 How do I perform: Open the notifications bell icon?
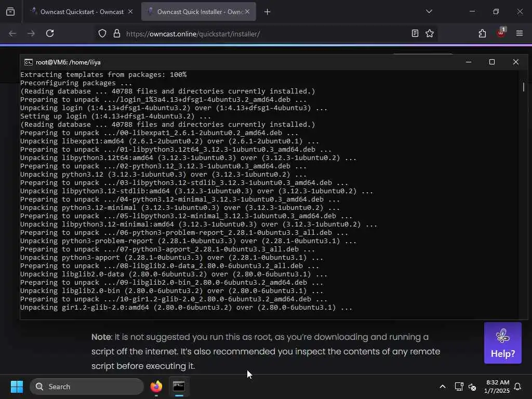coord(518,387)
